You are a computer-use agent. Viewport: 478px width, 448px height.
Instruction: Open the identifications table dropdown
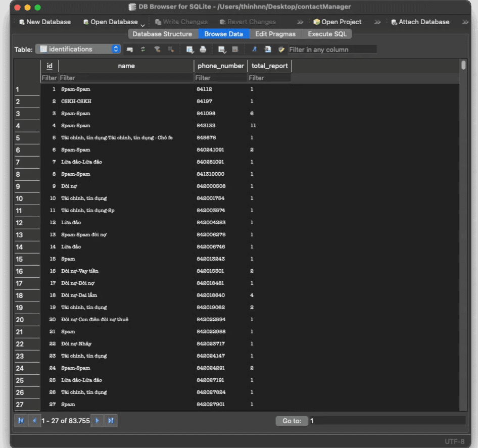78,49
